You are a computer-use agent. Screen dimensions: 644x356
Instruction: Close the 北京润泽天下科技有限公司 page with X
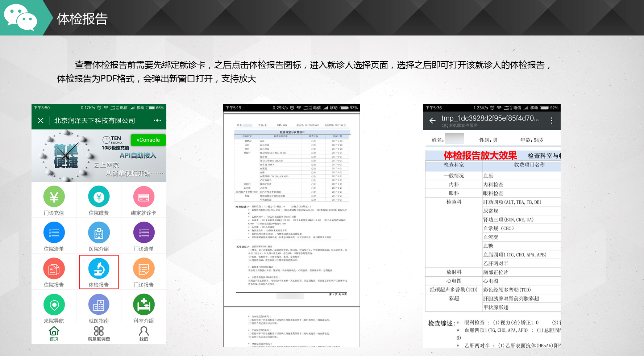tap(41, 121)
